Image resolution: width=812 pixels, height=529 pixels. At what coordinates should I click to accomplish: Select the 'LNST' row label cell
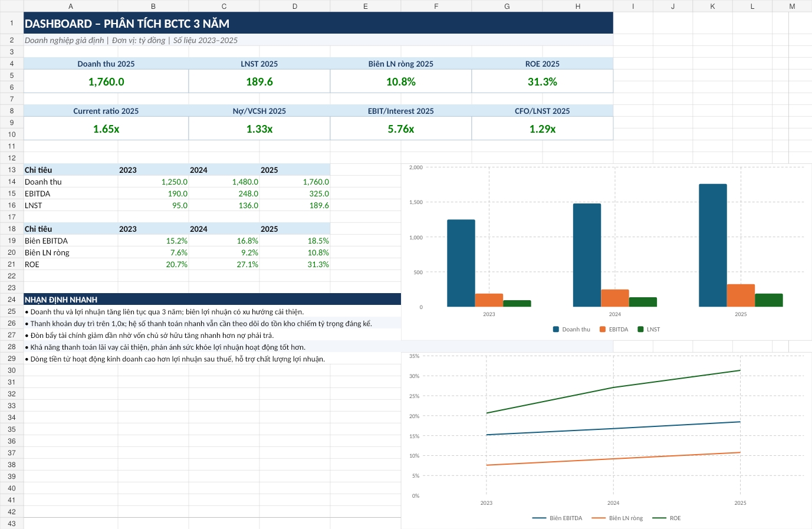(x=71, y=205)
